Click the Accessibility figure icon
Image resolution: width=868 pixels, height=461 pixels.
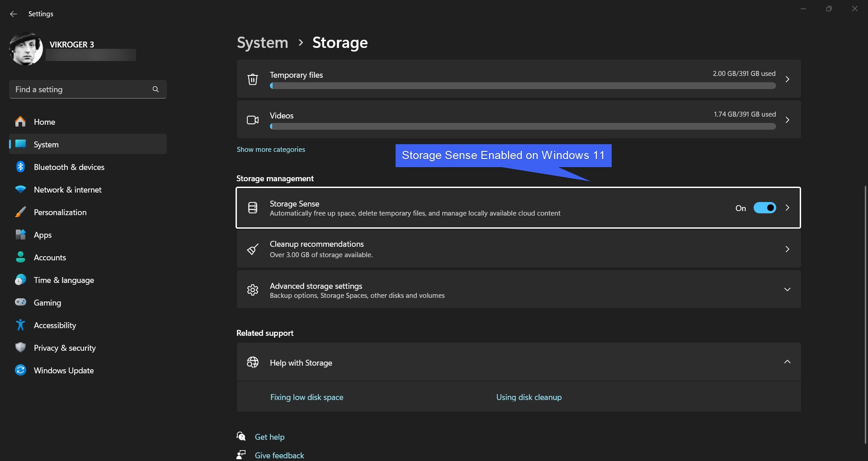(20, 325)
